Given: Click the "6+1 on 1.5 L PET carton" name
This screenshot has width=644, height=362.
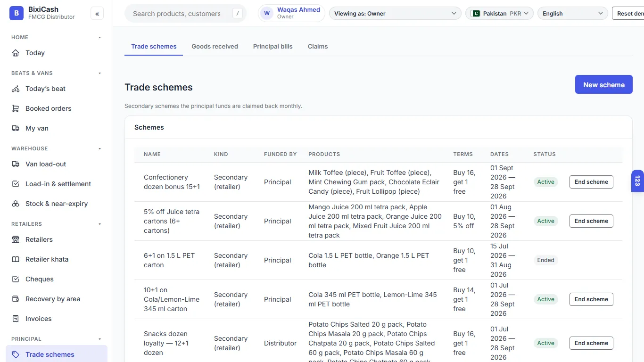Looking at the screenshot, I should (x=169, y=260).
